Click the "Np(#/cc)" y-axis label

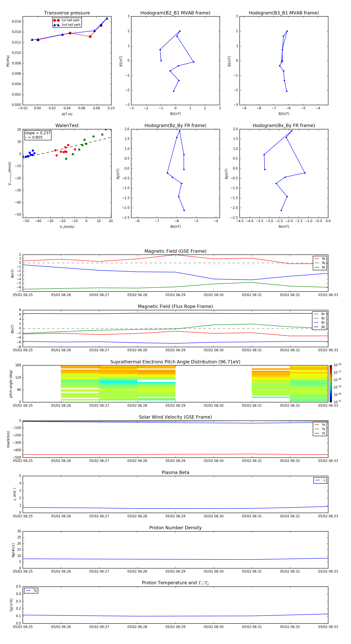point(13,550)
